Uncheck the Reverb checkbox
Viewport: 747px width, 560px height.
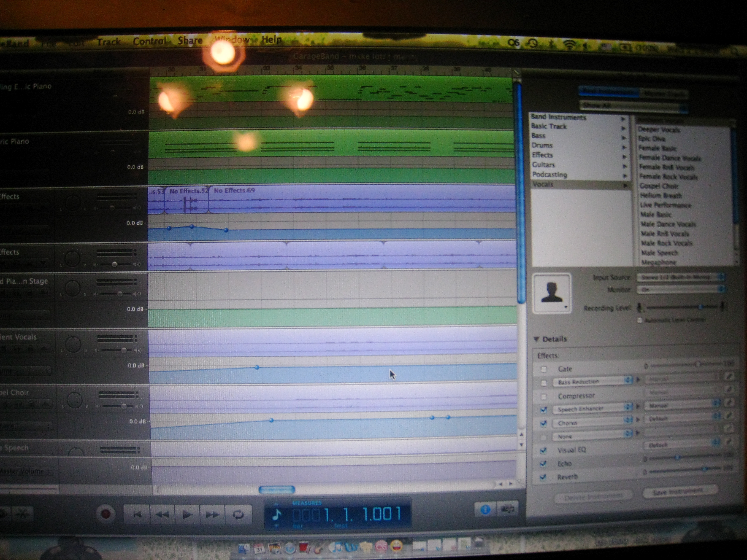(543, 477)
